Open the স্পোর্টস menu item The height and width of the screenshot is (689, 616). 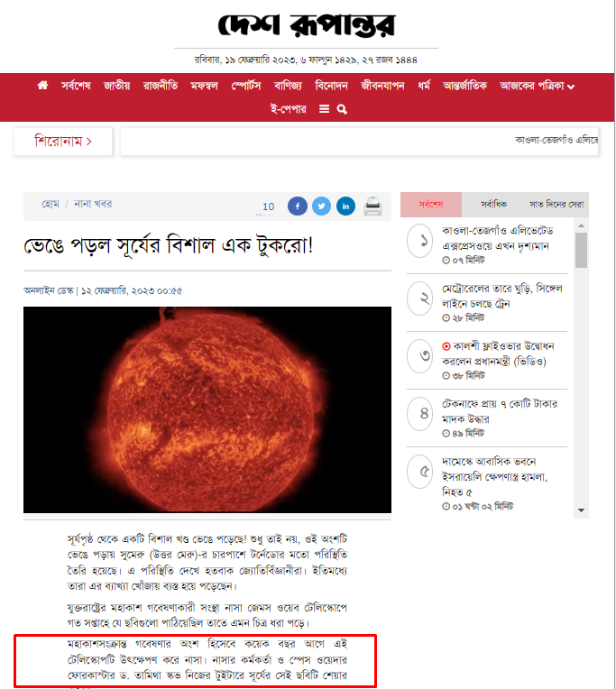click(246, 86)
